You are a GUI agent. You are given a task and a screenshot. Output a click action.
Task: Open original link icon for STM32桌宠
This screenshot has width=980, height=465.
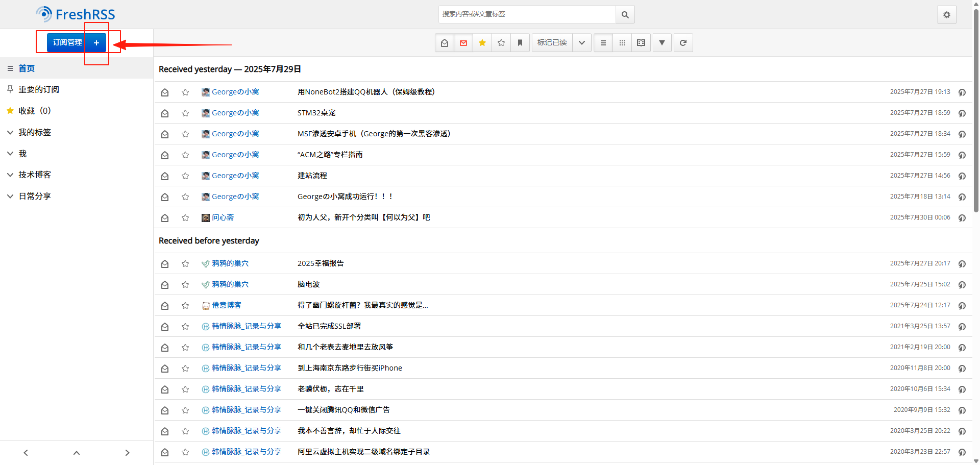[962, 113]
